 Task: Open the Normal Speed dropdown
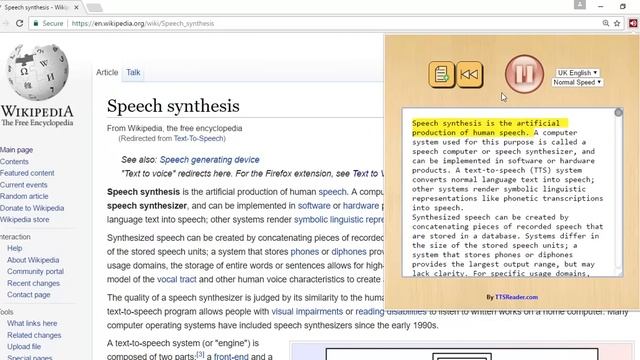[577, 82]
